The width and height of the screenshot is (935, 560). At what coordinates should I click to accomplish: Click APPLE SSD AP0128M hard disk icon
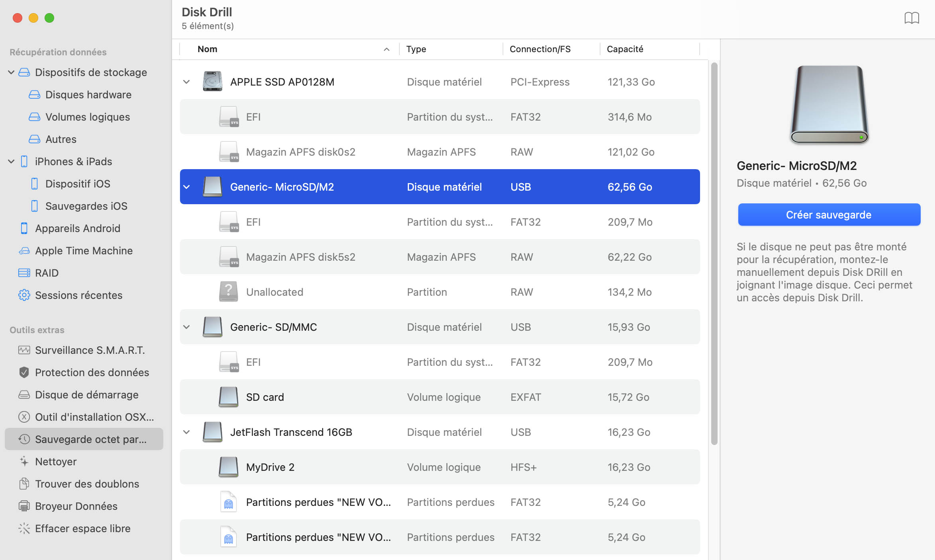(212, 82)
